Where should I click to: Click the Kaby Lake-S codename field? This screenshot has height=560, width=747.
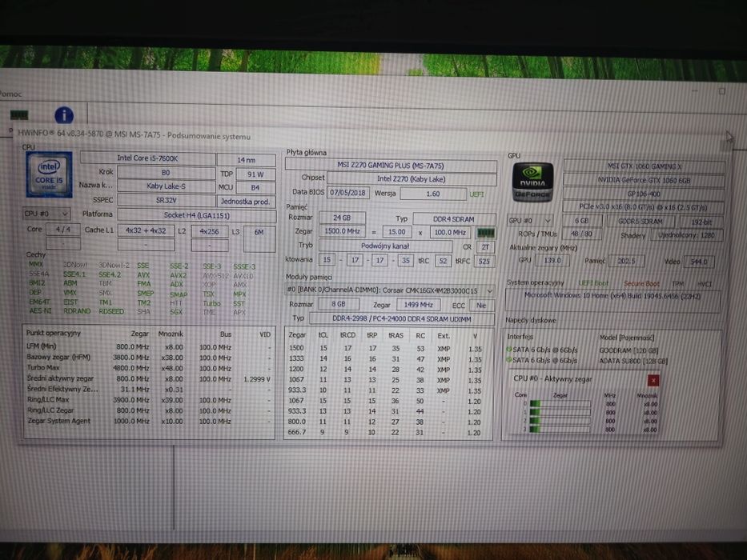(x=166, y=186)
